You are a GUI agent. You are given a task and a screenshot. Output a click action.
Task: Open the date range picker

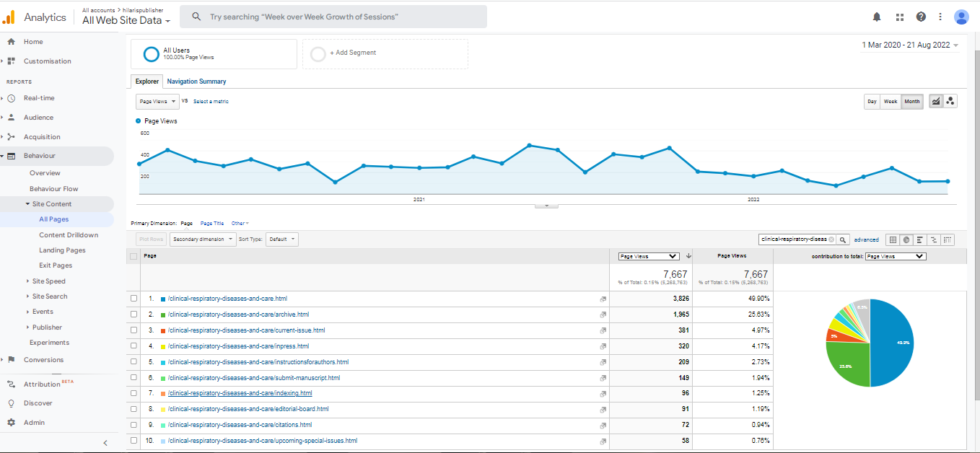point(909,45)
